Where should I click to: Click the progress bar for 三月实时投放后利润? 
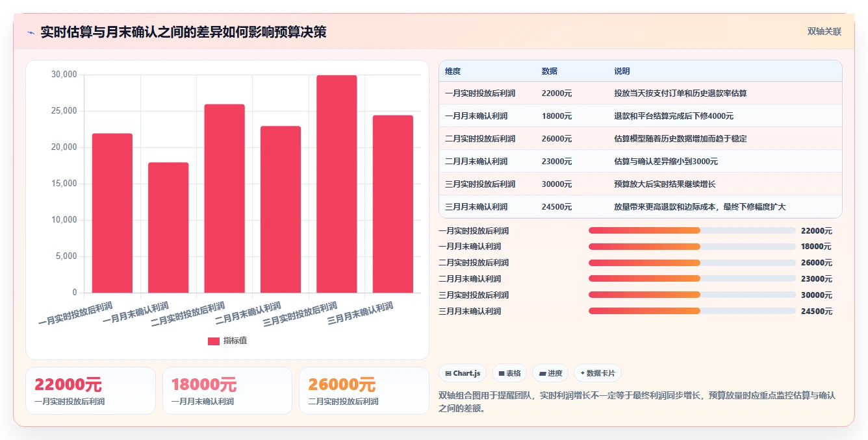(692, 295)
